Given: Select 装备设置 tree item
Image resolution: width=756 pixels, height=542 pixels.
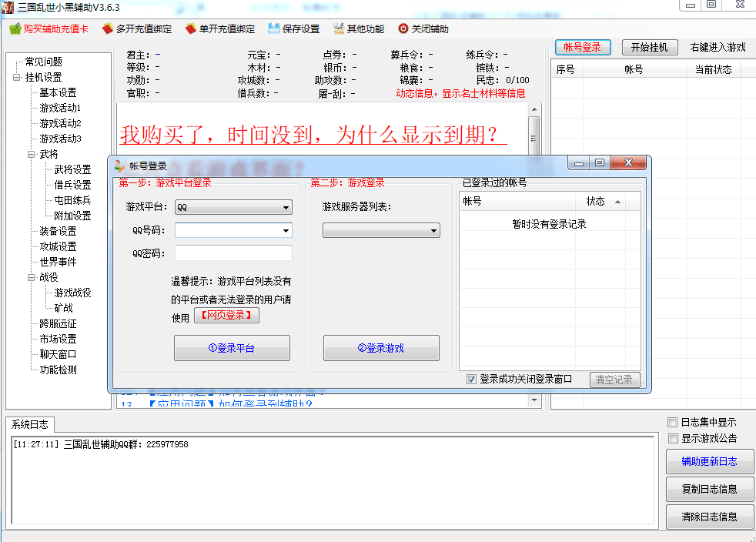Looking at the screenshot, I should (x=58, y=232).
